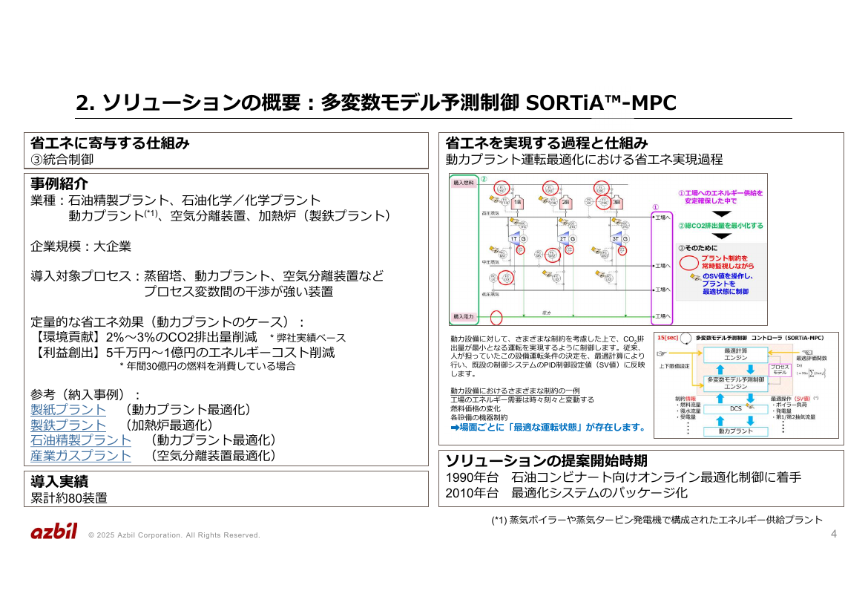Click the 多変数モデル予測制御エンジン block
Screen dimensions: 868x614
(736, 383)
